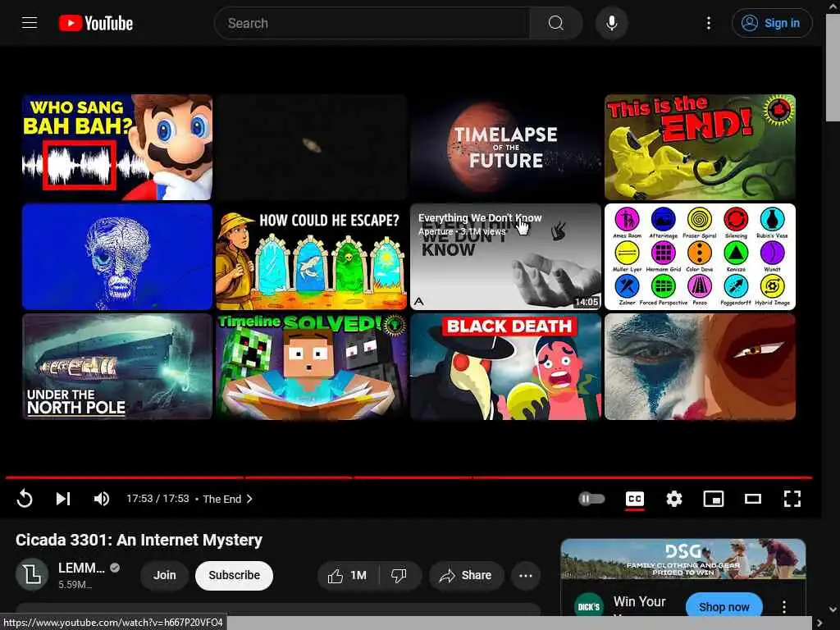
Task: Open 'Black Death' thumbnail
Action: click(505, 367)
